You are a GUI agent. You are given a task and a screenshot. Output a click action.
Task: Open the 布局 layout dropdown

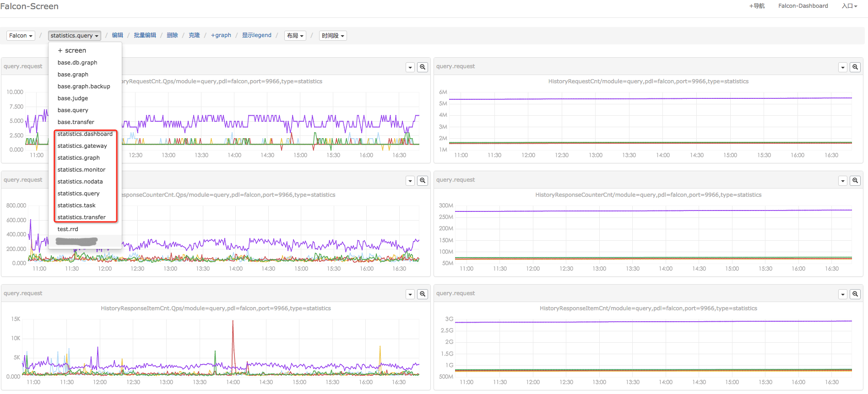point(295,36)
